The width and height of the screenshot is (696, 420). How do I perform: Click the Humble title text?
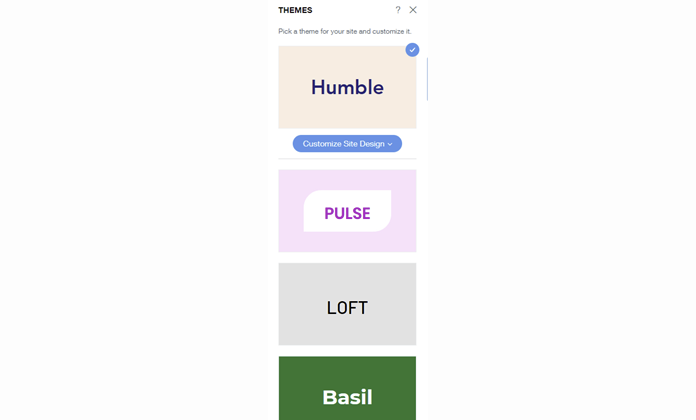(x=347, y=87)
